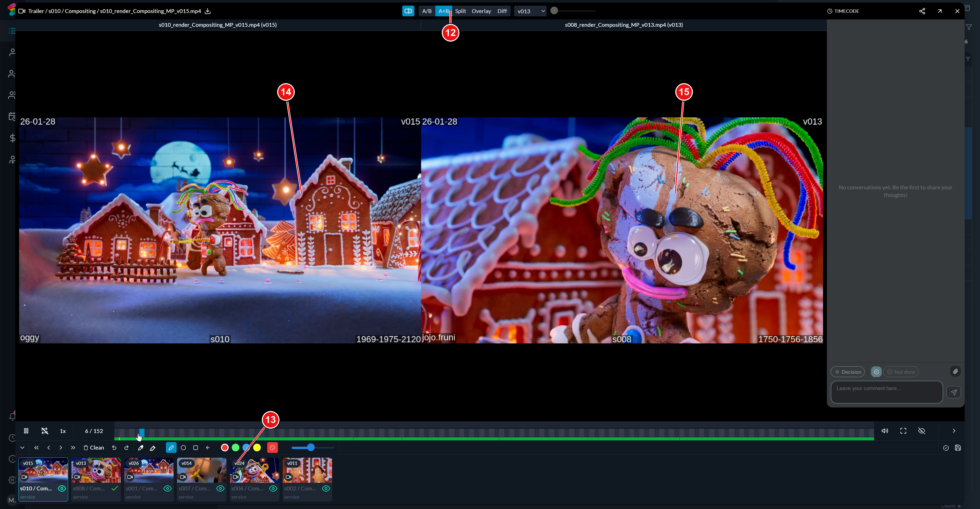Pick the red color swatch
The height and width of the screenshot is (509, 980).
point(225,448)
